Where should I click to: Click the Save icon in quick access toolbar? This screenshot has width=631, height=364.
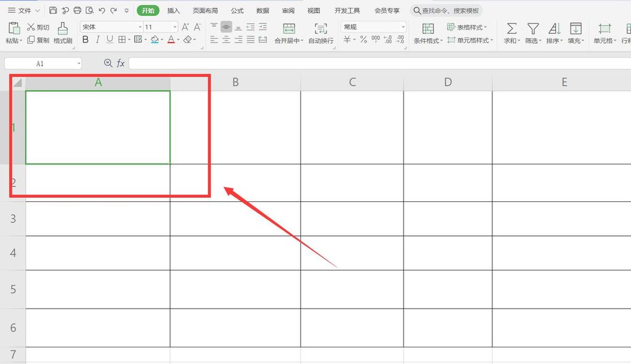[53, 10]
